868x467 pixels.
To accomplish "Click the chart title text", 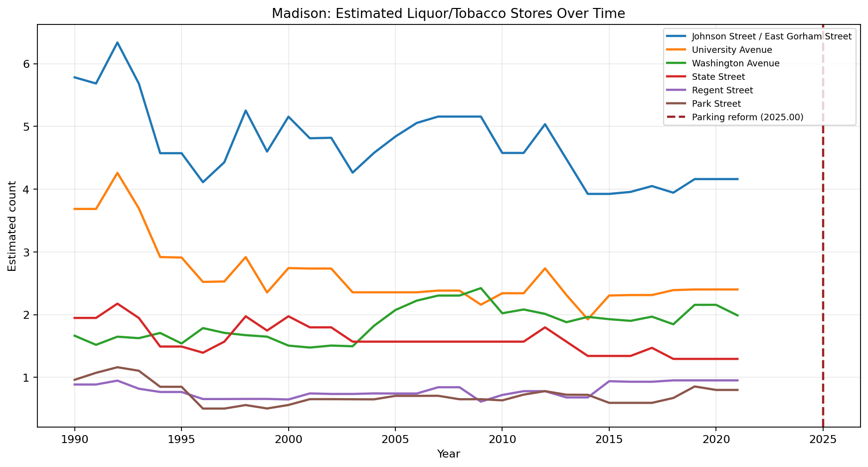I will 448,13.
